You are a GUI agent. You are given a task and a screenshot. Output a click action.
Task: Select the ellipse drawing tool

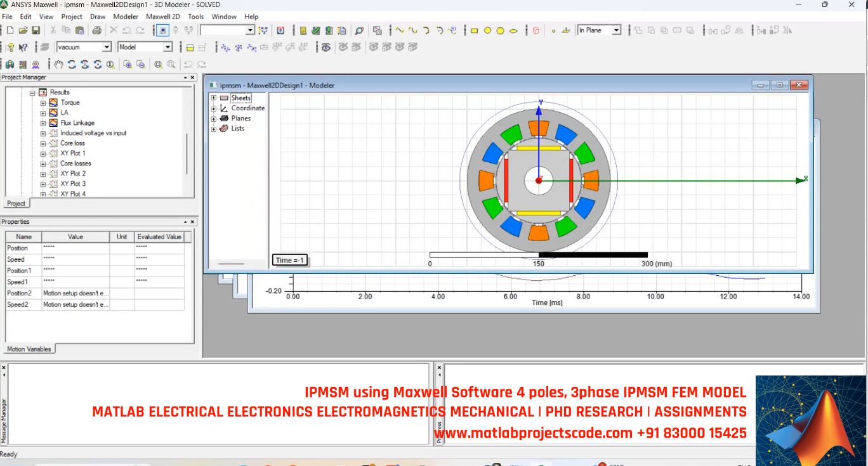point(513,30)
